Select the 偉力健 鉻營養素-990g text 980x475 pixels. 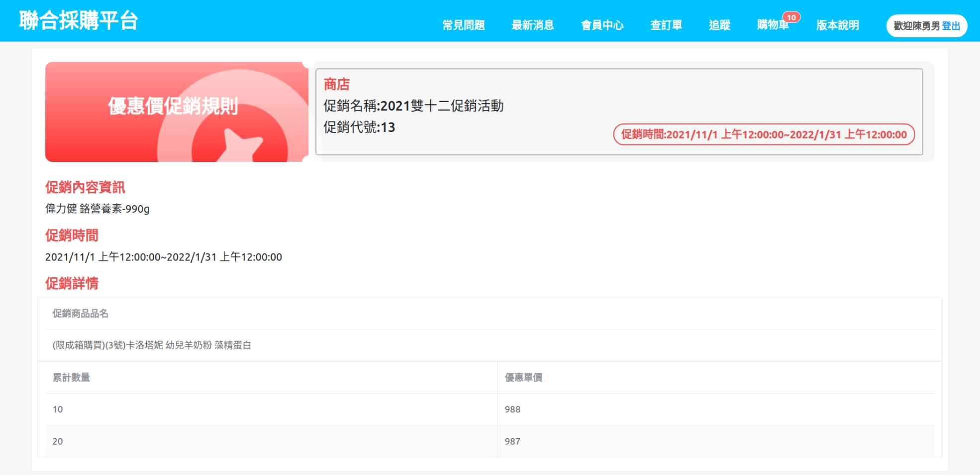(x=98, y=209)
